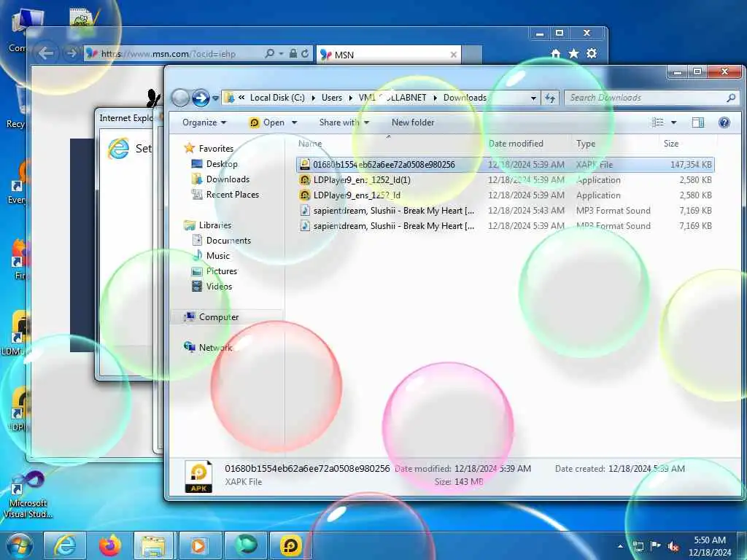
Task: Open the LDPlayer taskbar icon
Action: 290,545
